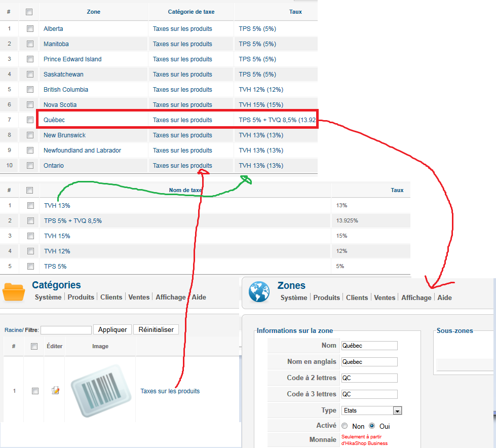Check the TVH 15% tax row checkbox
This screenshot has width=496, height=448.
tap(31, 236)
